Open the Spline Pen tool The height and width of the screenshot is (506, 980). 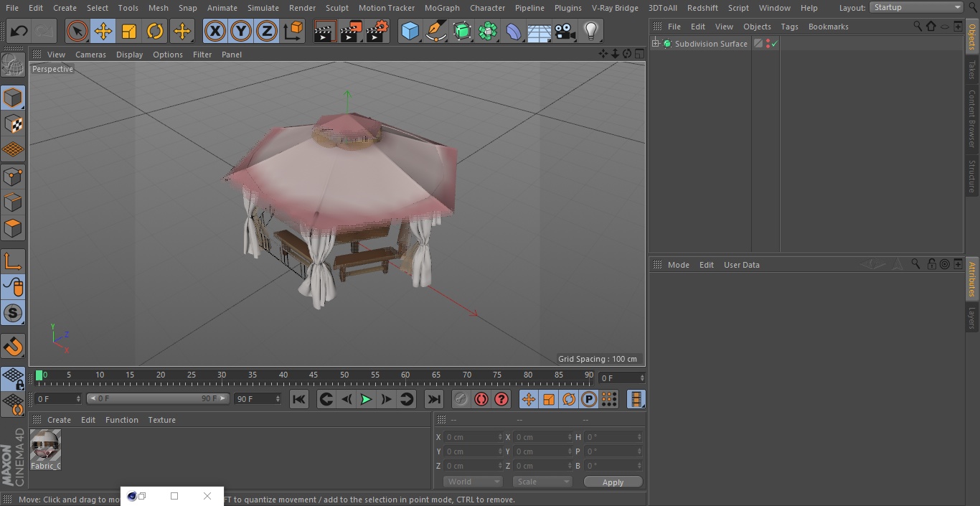[x=435, y=31]
